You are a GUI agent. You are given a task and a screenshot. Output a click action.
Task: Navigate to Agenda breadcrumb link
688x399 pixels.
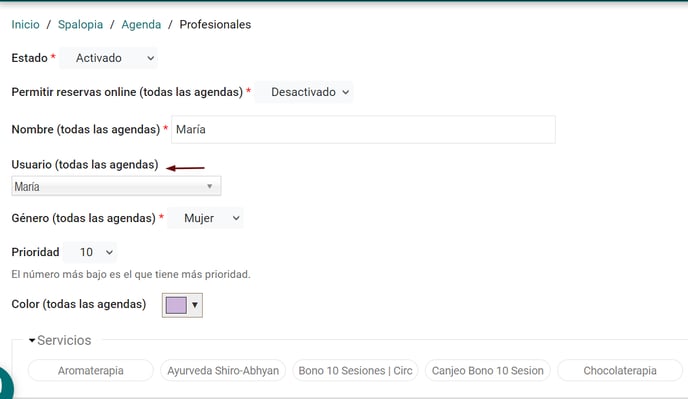(141, 25)
